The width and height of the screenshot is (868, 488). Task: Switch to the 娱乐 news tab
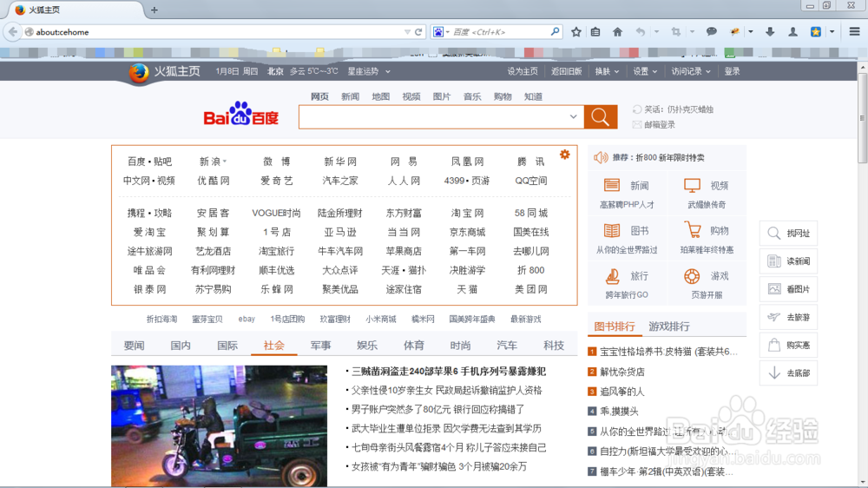coord(367,346)
